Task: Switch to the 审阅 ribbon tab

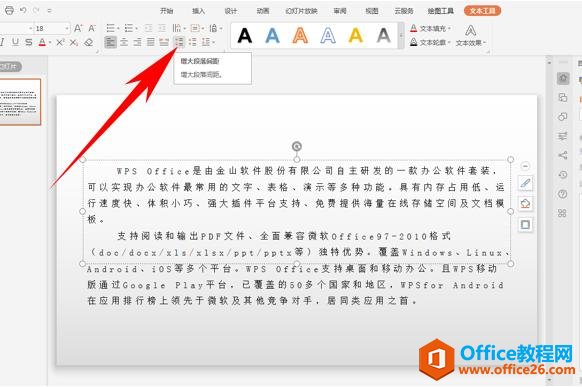Action: [340, 11]
